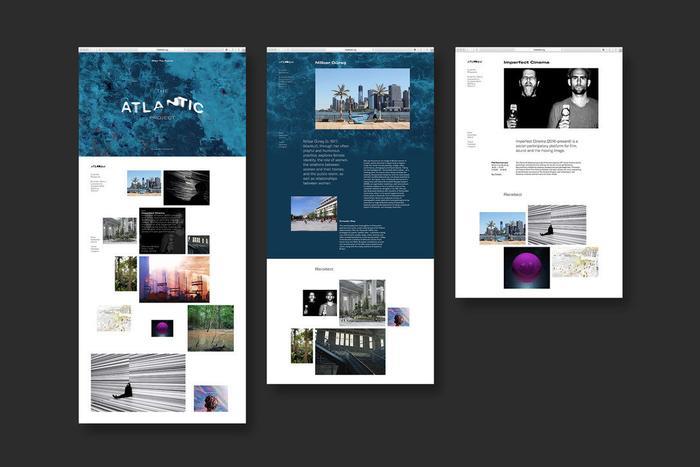700x467 pixels.
Task: Click the Related heading in the Imperfect Cinema window
Action: tap(512, 195)
